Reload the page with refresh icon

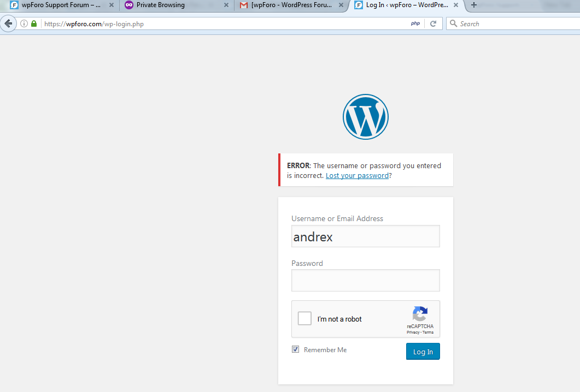tap(433, 24)
